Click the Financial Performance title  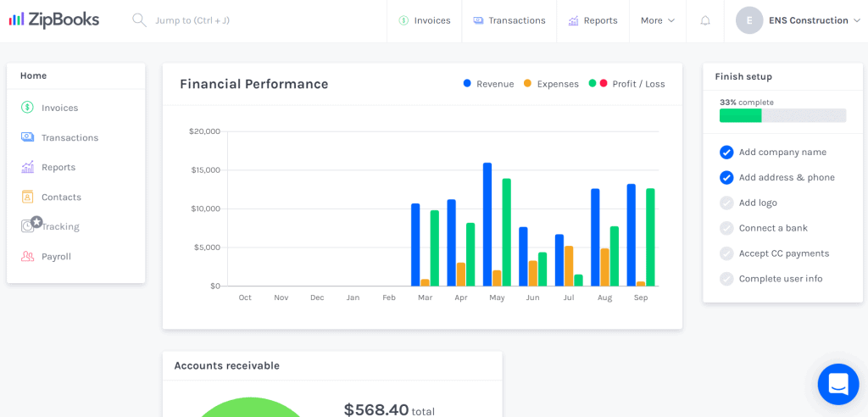pos(254,84)
